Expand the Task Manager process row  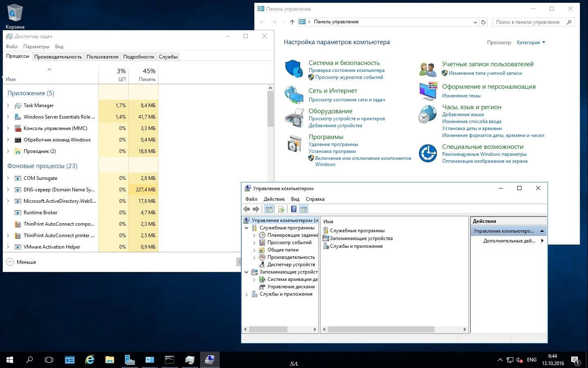click(x=8, y=105)
